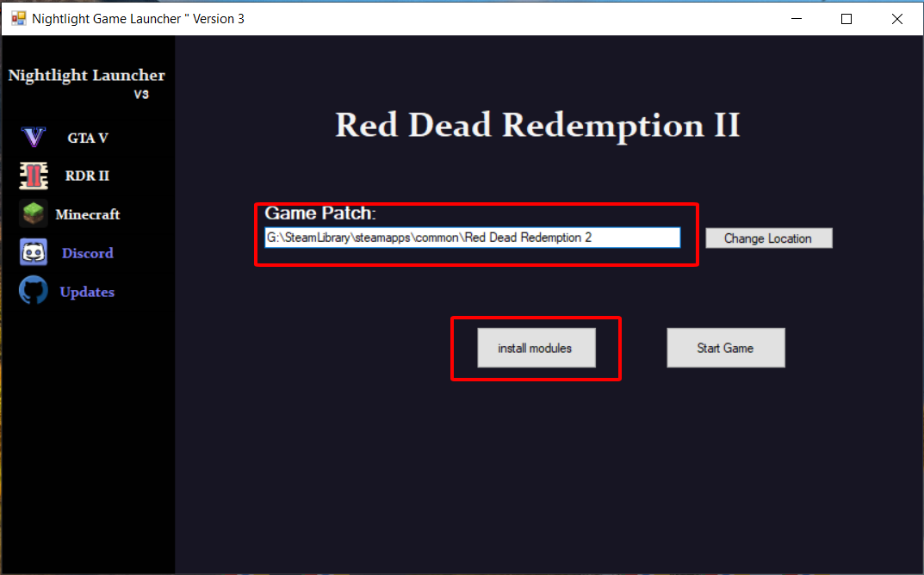This screenshot has height=575, width=924.
Task: Maximize the Nightlight Game Launcher window
Action: coord(846,18)
